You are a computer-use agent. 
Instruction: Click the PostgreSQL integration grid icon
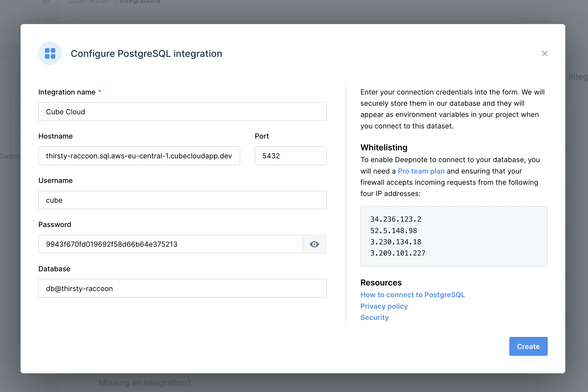pos(50,53)
